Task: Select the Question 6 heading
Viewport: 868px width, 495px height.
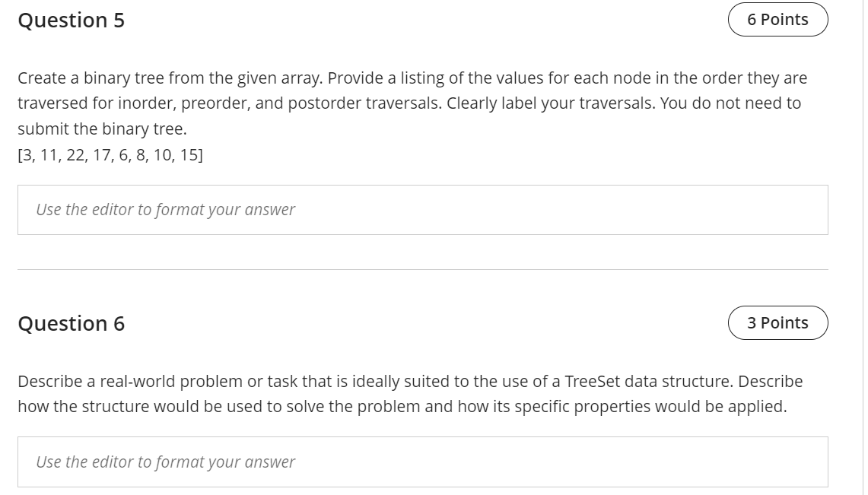Action: click(72, 322)
